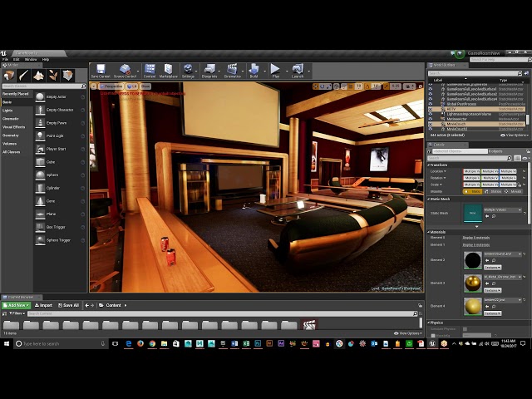Open the Help menu
The width and height of the screenshot is (532, 399).
tap(46, 59)
